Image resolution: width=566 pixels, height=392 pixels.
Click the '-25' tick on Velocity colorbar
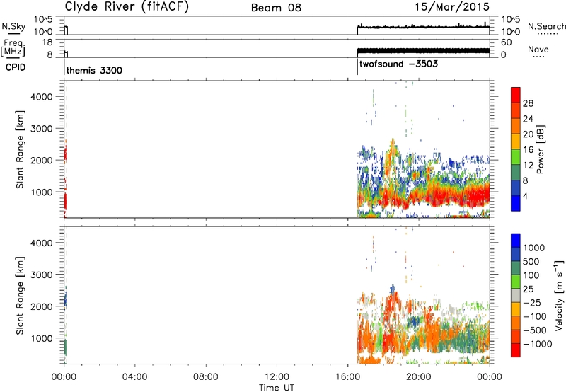click(x=532, y=302)
